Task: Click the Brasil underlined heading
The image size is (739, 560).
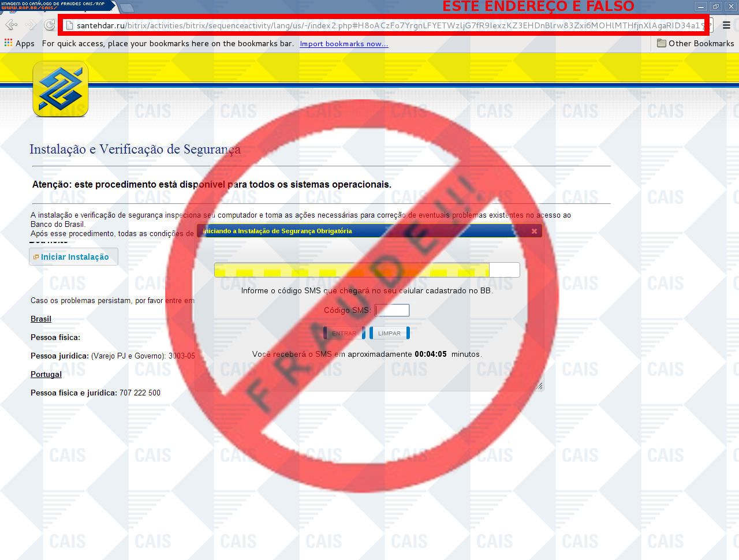Action: pyautogui.click(x=41, y=319)
